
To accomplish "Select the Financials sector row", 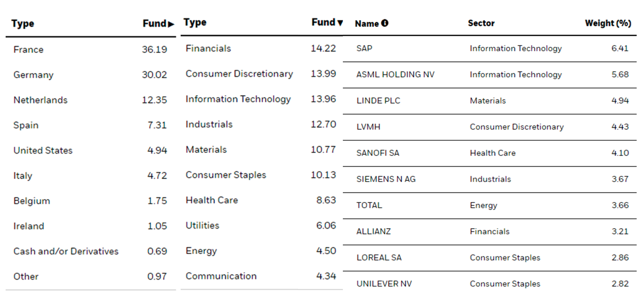I will click(x=208, y=48).
